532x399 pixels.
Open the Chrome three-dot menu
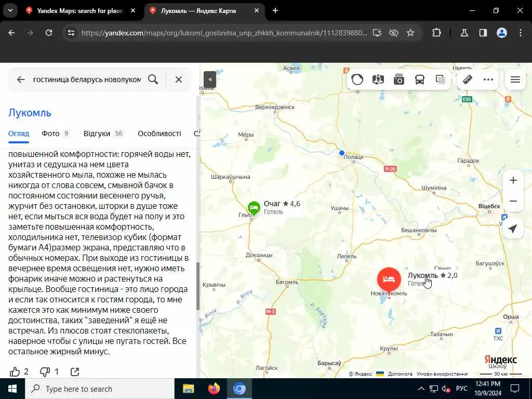[520, 33]
